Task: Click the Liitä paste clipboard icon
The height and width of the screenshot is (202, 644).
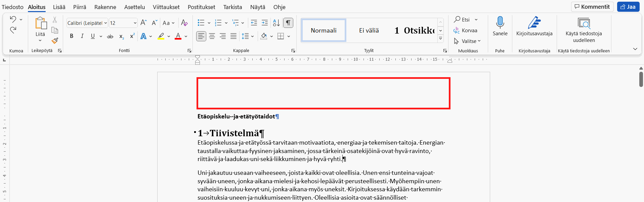Action: point(40,23)
